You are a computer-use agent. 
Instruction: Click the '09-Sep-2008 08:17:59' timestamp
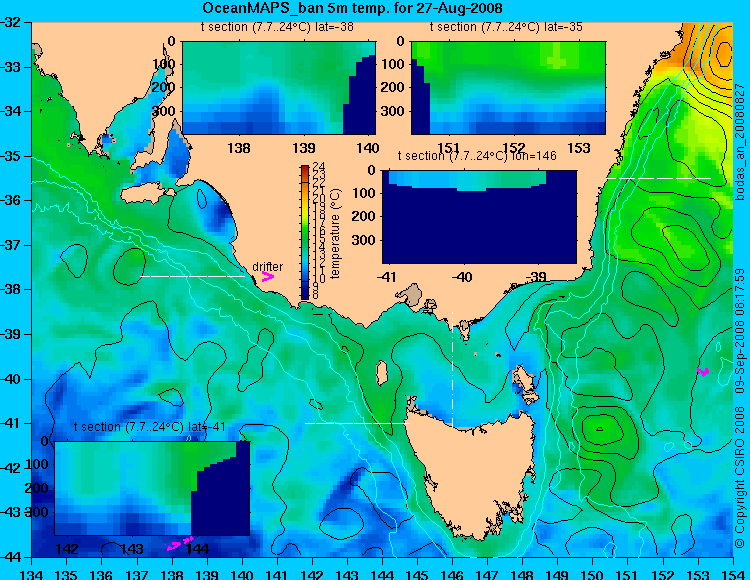tap(740, 330)
